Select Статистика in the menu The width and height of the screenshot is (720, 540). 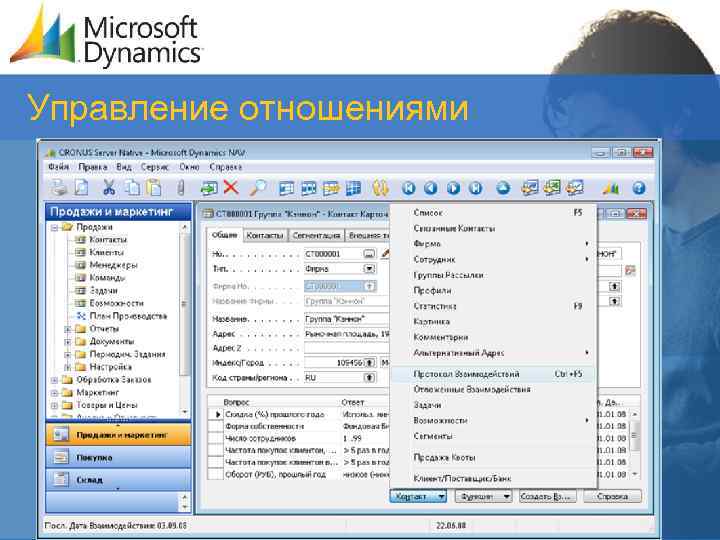point(493,306)
